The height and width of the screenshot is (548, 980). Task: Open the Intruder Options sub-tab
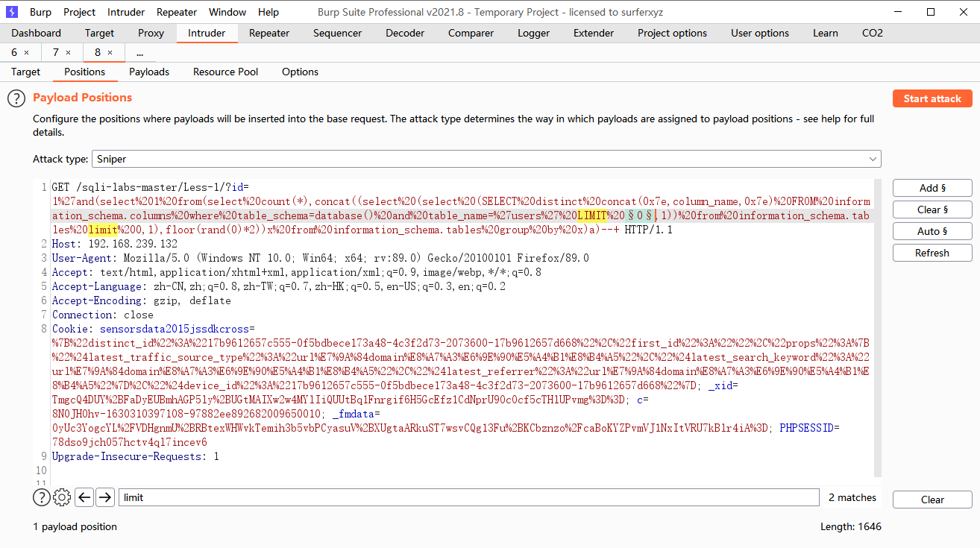300,72
